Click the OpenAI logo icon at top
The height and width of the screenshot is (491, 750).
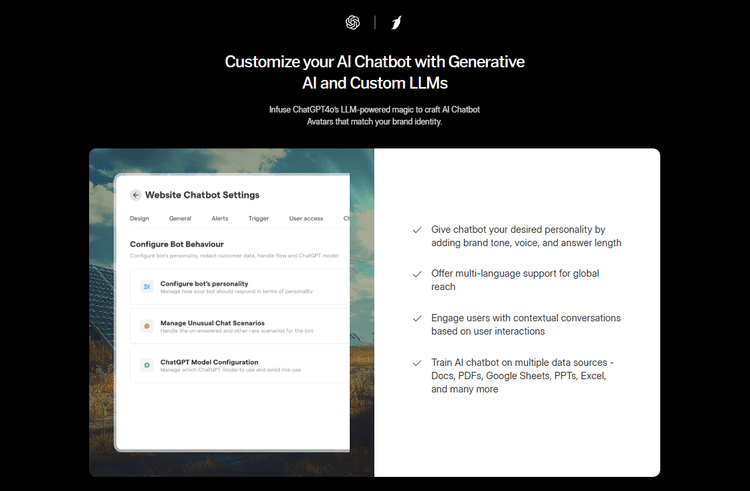click(x=353, y=22)
